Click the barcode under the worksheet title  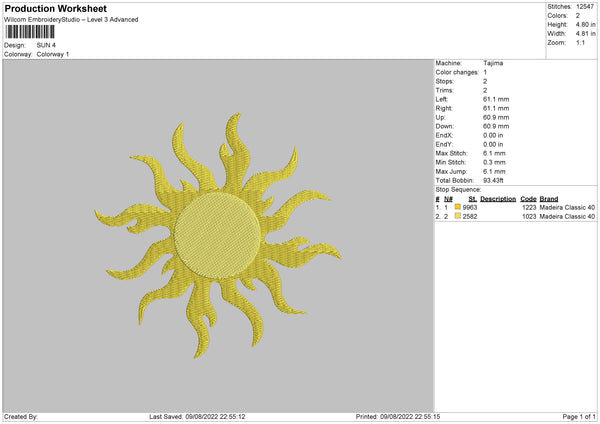(x=30, y=32)
